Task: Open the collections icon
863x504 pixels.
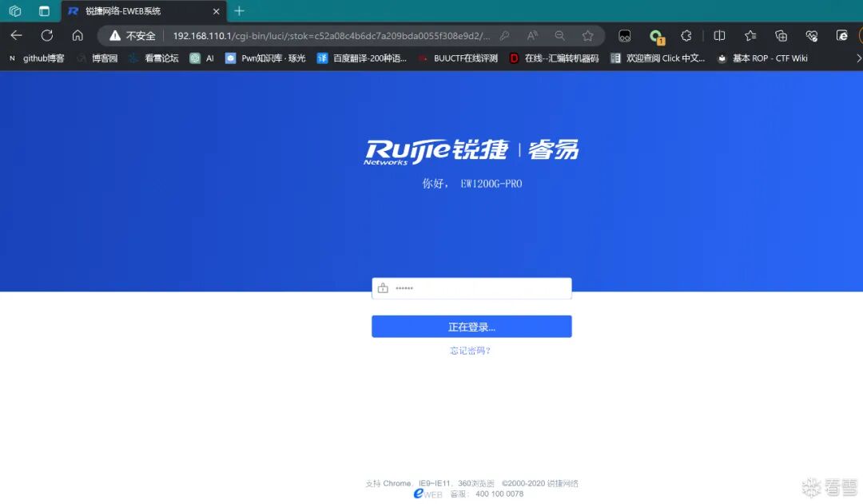Action: pyautogui.click(x=781, y=36)
